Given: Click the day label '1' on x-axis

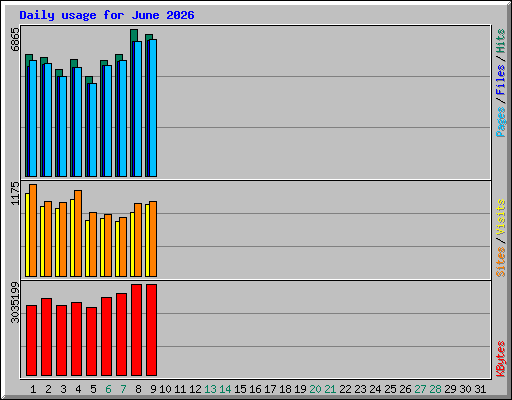Looking at the screenshot, I should (x=33, y=389).
